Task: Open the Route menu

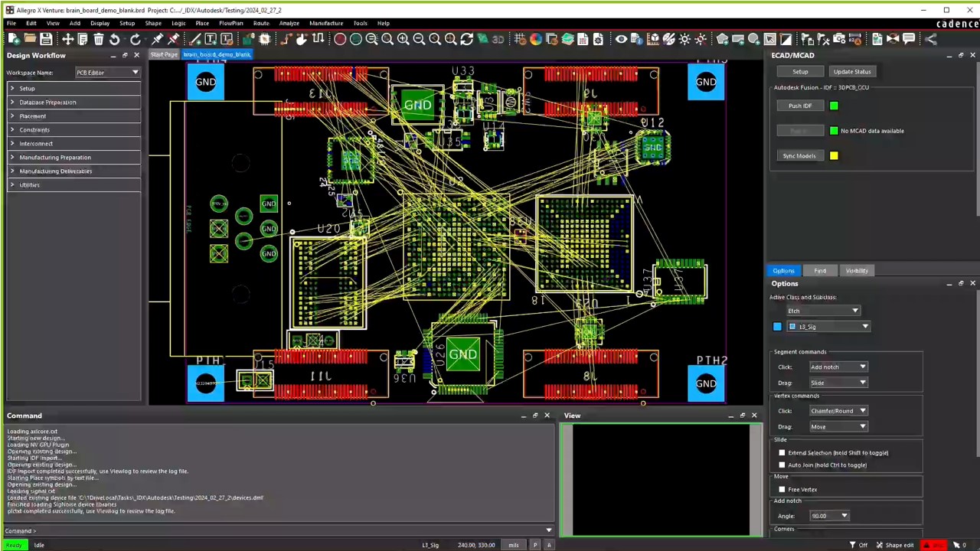Action: click(x=261, y=23)
